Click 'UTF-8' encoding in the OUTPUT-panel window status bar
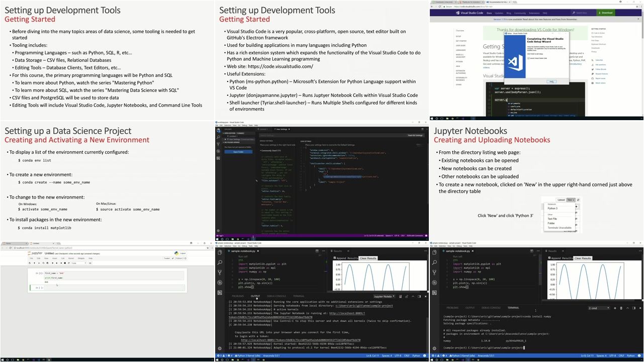The height and width of the screenshot is (362, 644). coord(398,355)
